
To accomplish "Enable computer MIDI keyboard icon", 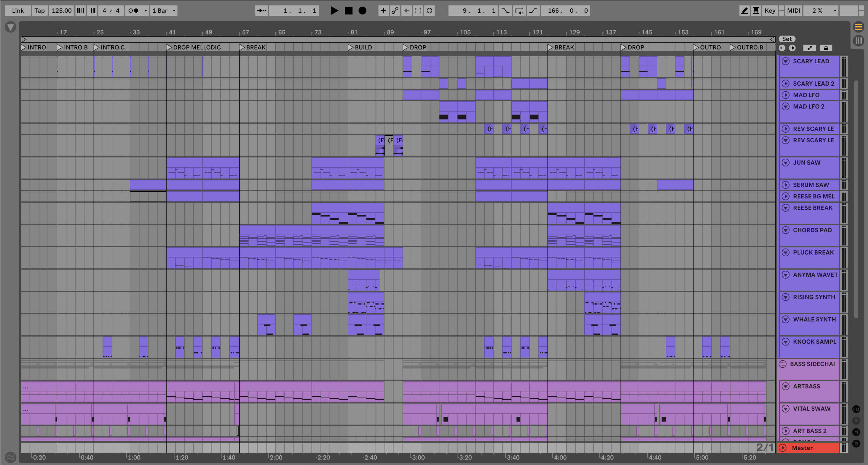I will tap(756, 11).
